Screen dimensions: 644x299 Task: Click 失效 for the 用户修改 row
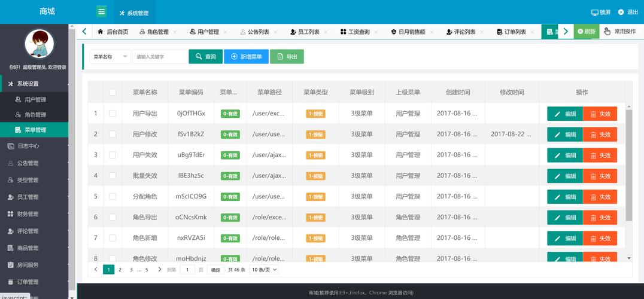click(600, 135)
